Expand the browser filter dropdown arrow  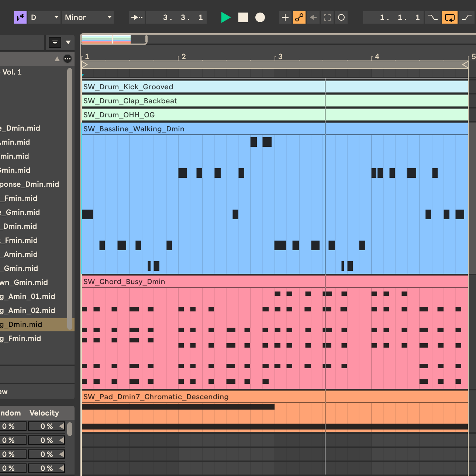coord(68,42)
